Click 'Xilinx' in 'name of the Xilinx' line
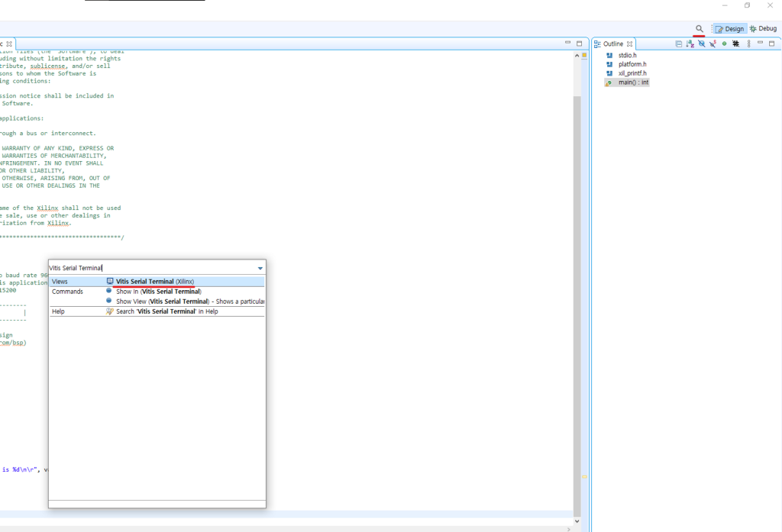The height and width of the screenshot is (532, 782). point(47,208)
